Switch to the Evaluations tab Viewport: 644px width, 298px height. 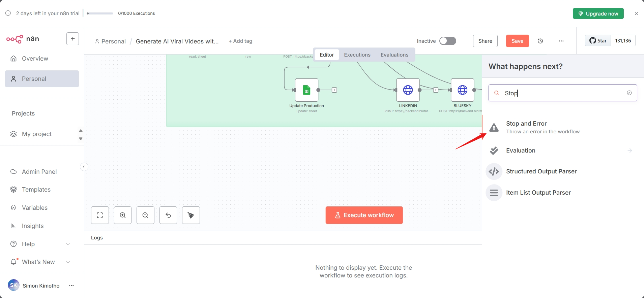tap(394, 55)
